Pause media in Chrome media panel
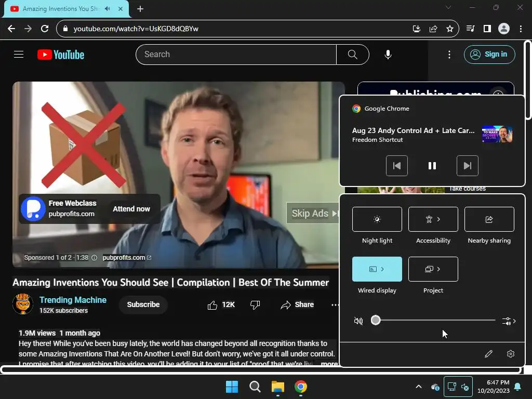The width and height of the screenshot is (532, 399). (x=432, y=166)
